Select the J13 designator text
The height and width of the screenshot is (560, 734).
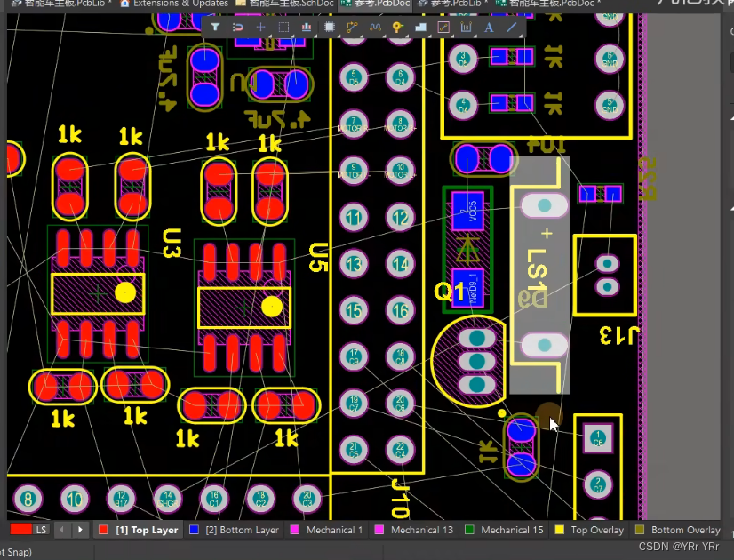point(619,335)
